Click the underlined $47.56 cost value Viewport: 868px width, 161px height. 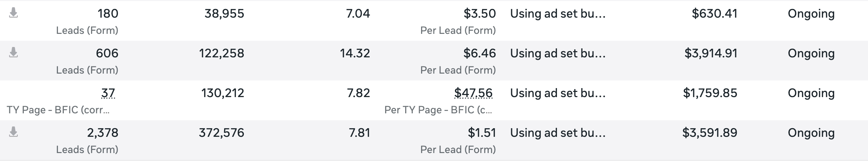coord(473,93)
